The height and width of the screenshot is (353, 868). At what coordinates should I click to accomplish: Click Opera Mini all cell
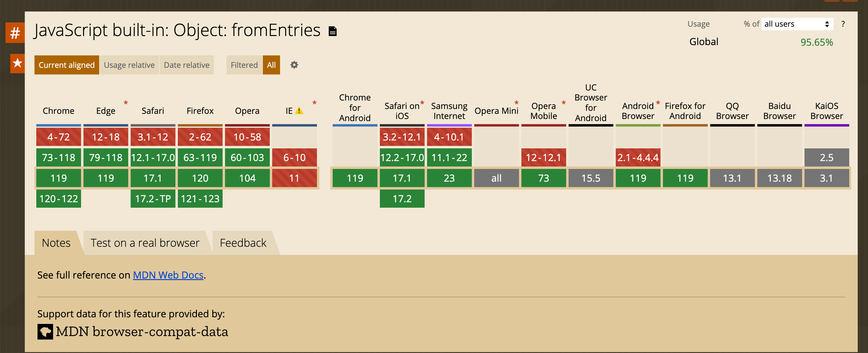tap(496, 178)
